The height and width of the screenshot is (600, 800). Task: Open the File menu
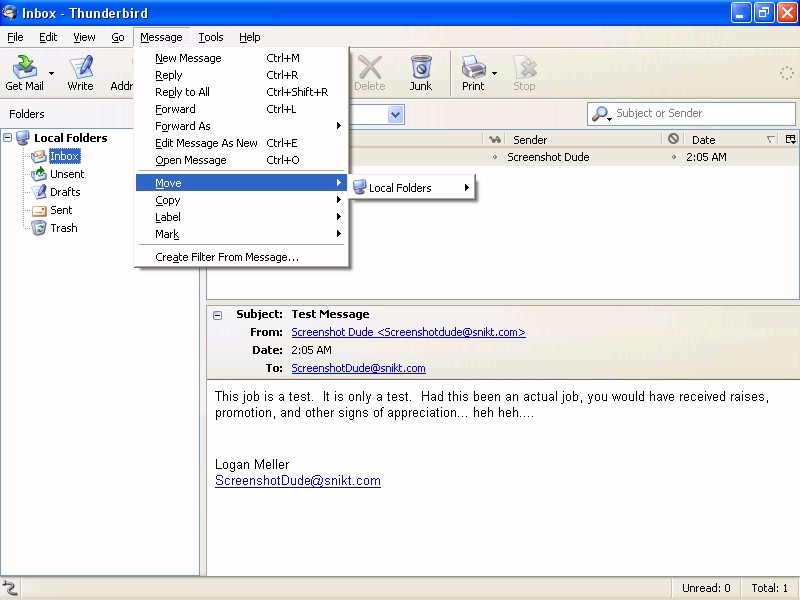(x=15, y=37)
